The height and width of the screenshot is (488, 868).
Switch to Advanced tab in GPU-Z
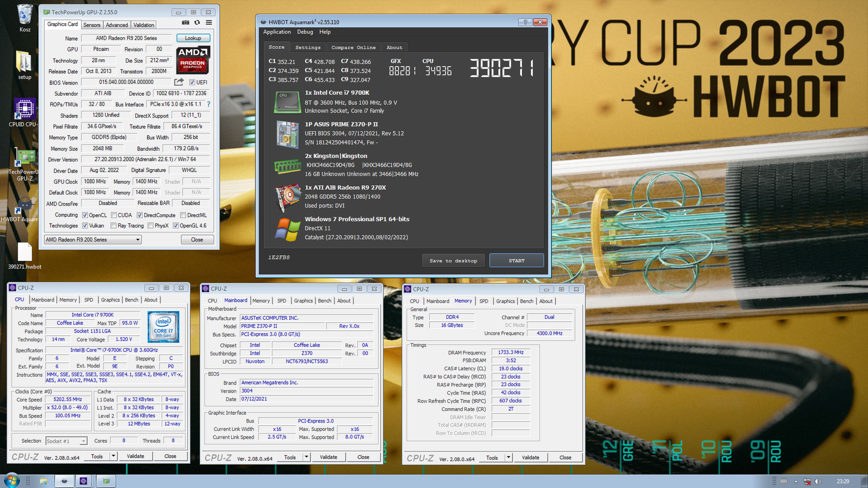[x=117, y=25]
